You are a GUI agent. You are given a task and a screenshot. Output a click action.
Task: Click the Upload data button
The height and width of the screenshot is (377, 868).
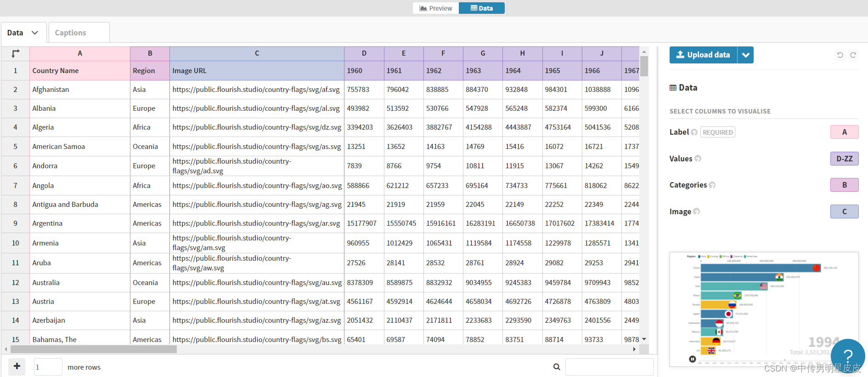[703, 55]
